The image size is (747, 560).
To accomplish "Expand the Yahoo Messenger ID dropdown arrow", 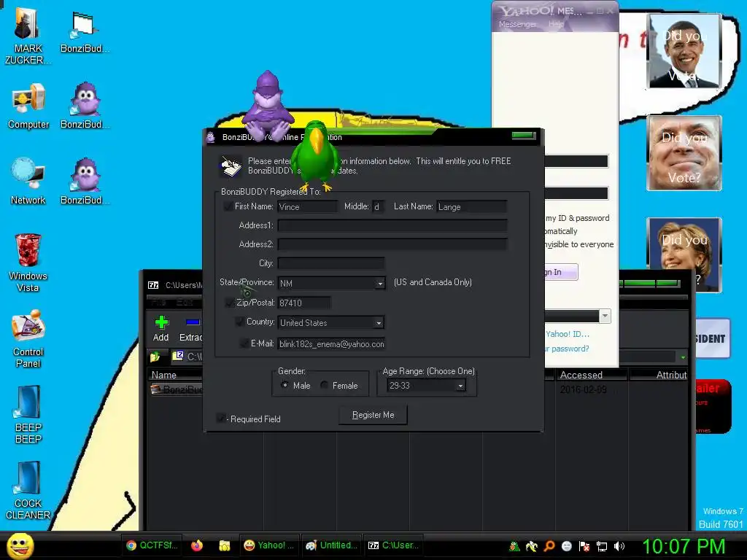I will (x=605, y=316).
